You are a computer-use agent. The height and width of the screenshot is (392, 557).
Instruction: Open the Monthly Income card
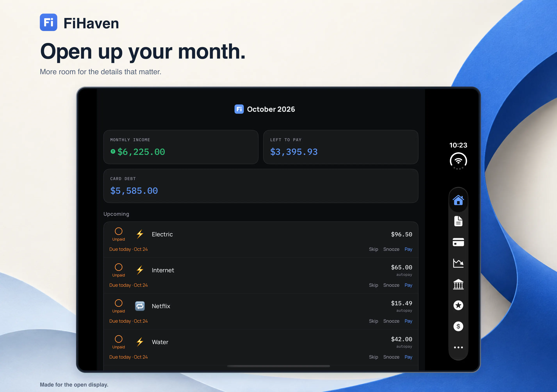click(181, 147)
